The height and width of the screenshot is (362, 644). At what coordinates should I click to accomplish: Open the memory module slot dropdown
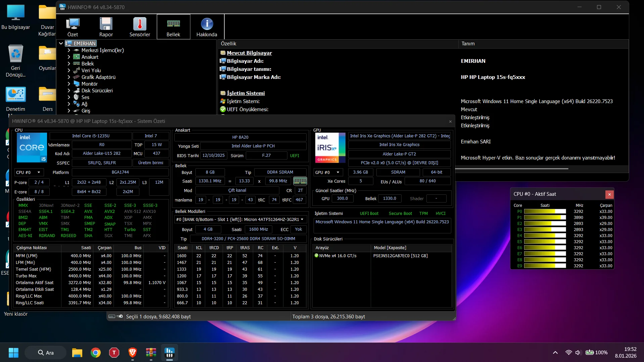tap(240, 219)
